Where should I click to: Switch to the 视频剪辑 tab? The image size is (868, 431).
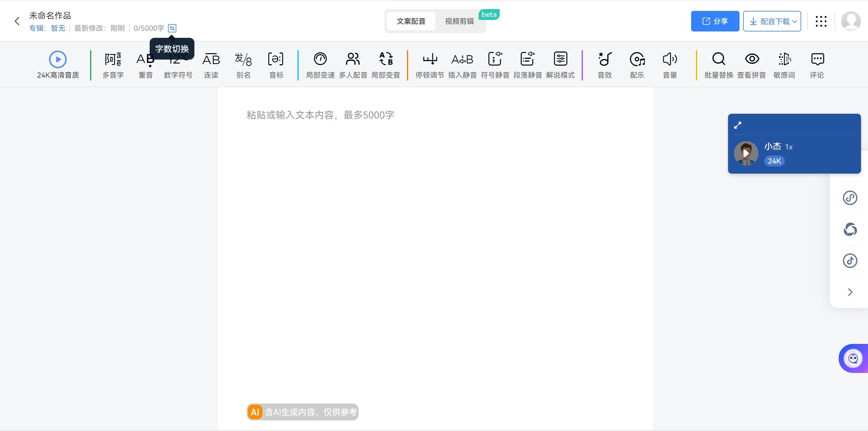click(x=459, y=21)
